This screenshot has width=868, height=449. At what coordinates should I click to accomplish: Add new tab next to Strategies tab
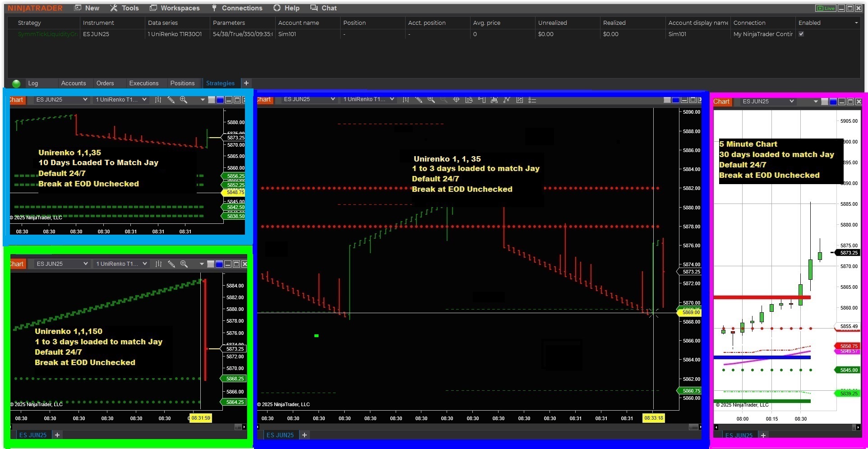tap(246, 83)
